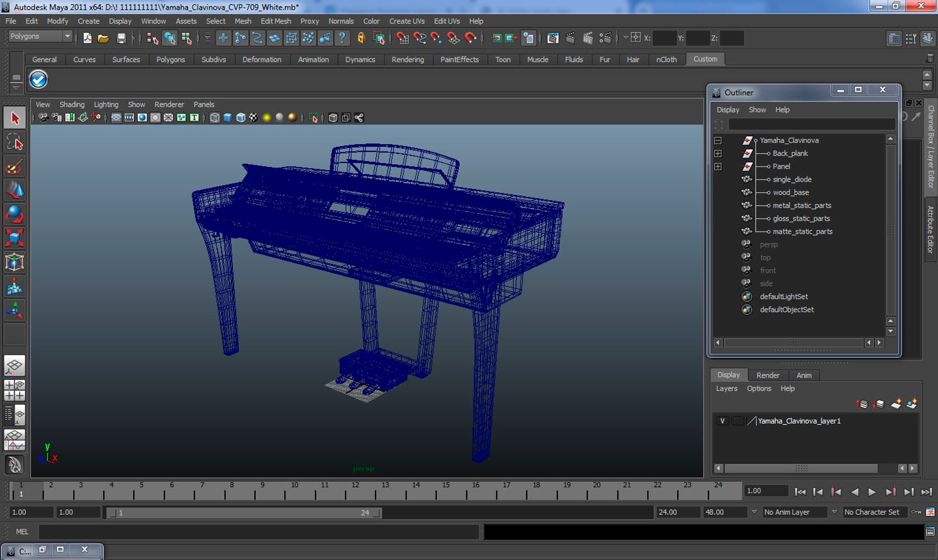Create a new empty layer icon
This screenshot has height=560, width=938.
point(895,404)
